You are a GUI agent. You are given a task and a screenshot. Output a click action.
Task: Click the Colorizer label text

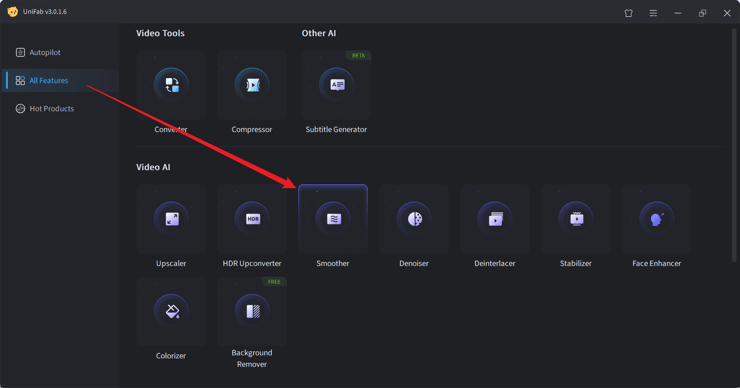click(x=171, y=356)
